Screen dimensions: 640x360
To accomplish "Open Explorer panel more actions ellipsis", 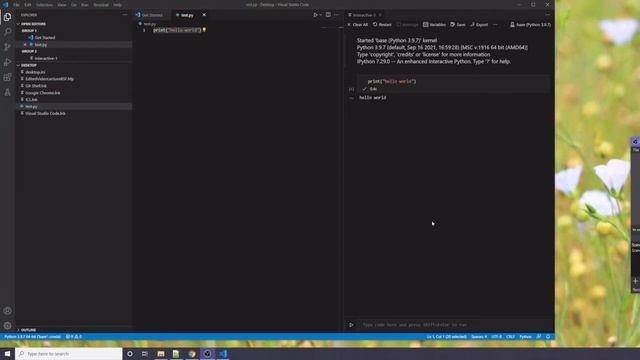I will tap(125, 15).
